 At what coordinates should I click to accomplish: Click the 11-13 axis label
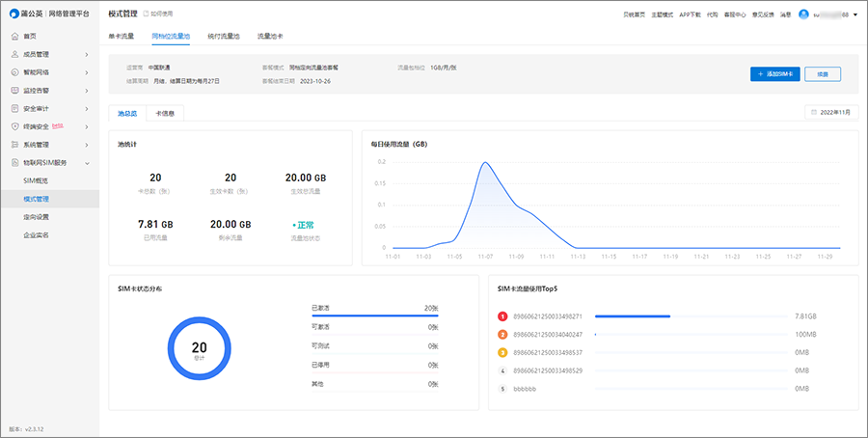[578, 257]
